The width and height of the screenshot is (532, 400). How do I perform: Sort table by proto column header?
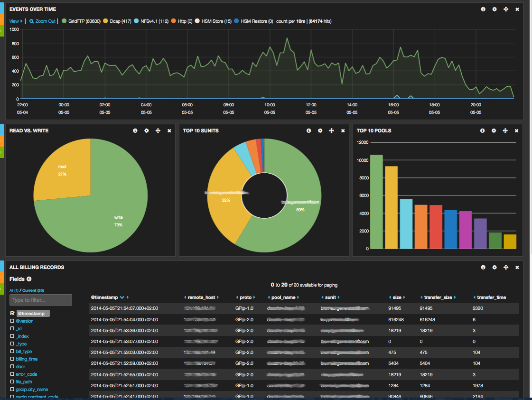pyautogui.click(x=246, y=298)
